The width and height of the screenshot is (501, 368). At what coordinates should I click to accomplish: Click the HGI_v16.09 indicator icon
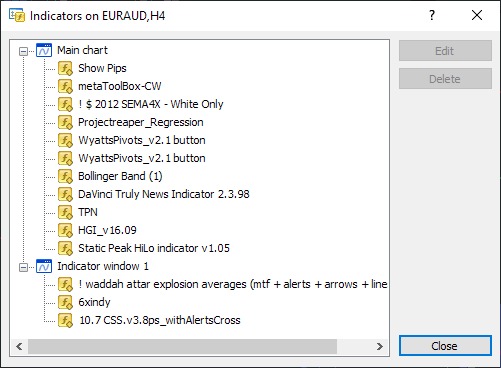65,230
